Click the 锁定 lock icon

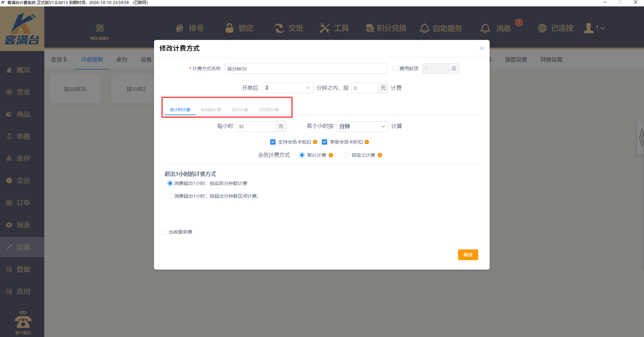[x=230, y=28]
